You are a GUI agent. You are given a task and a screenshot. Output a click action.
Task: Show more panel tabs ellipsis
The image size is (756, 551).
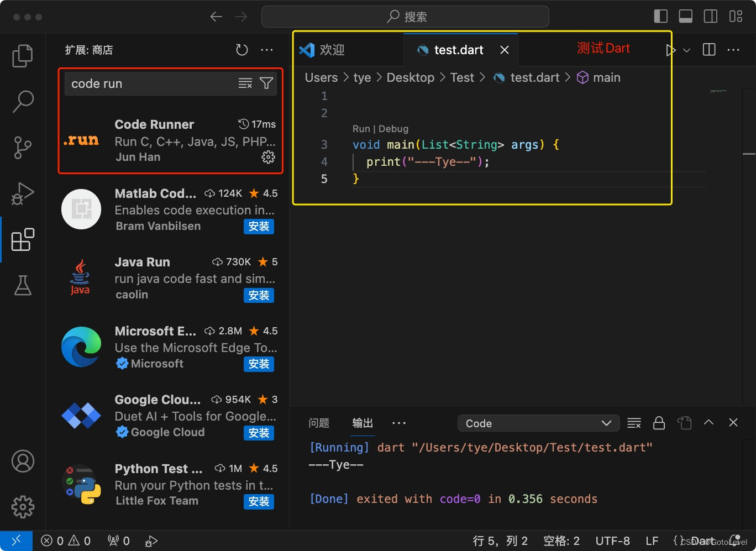(399, 423)
